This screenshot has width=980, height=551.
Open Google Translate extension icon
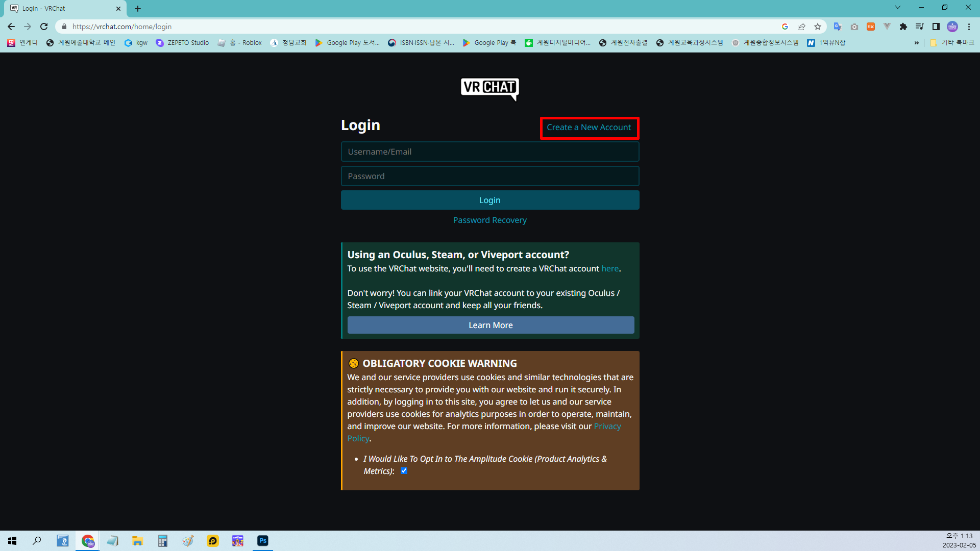click(838, 27)
